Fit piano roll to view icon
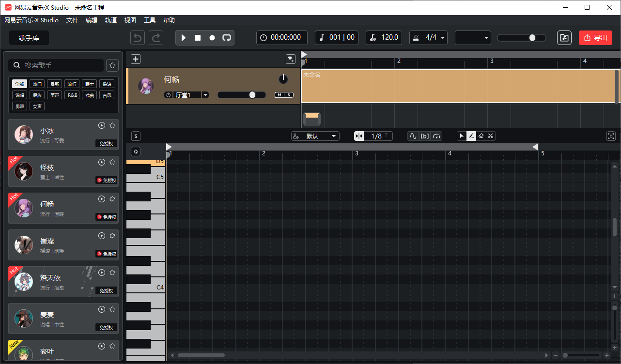Screen dimensions: 621x364 611,136
